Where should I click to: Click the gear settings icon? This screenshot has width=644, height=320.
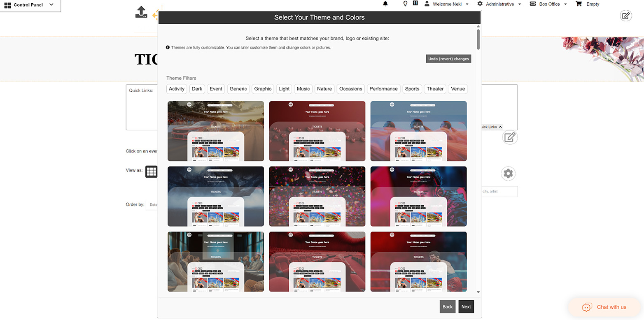click(508, 174)
